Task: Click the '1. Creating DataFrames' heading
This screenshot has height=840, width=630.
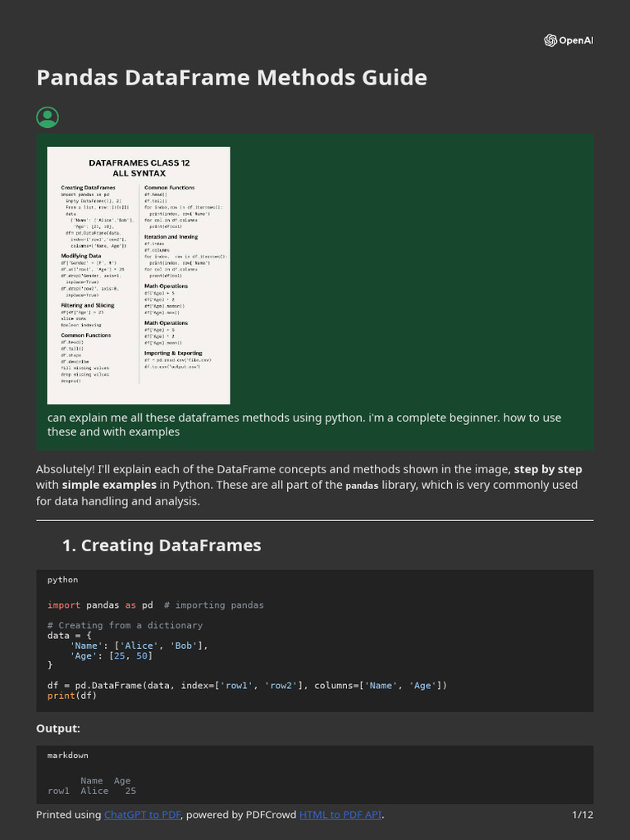Action: tap(162, 546)
